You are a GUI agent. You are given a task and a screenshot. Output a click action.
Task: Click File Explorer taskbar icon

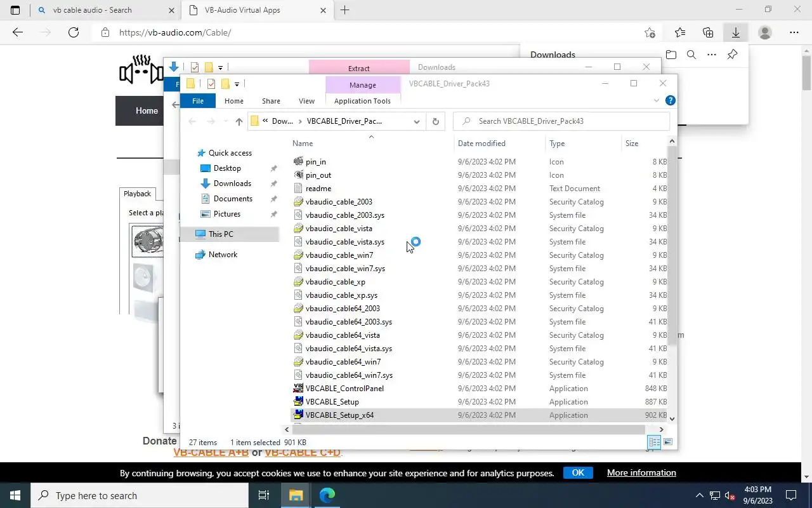[x=296, y=495]
